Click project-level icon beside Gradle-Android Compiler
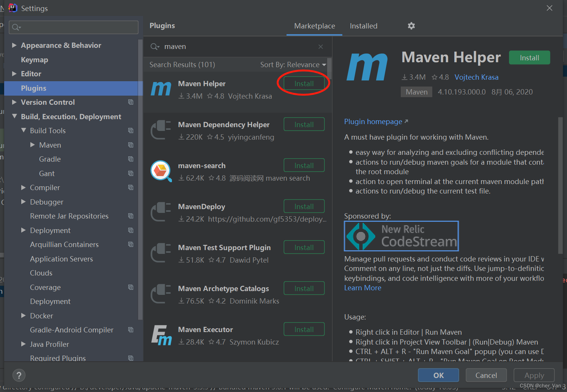This screenshot has width=567, height=392. (x=131, y=330)
